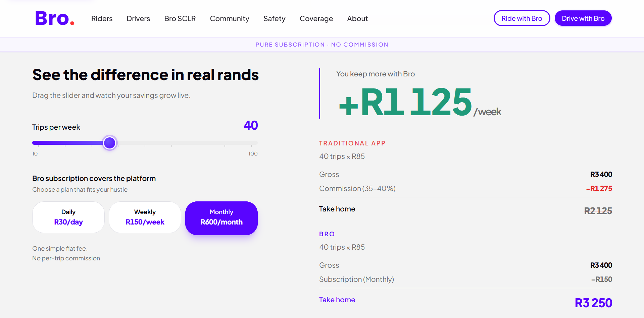
Task: Visit the Safety page
Action: [274, 18]
